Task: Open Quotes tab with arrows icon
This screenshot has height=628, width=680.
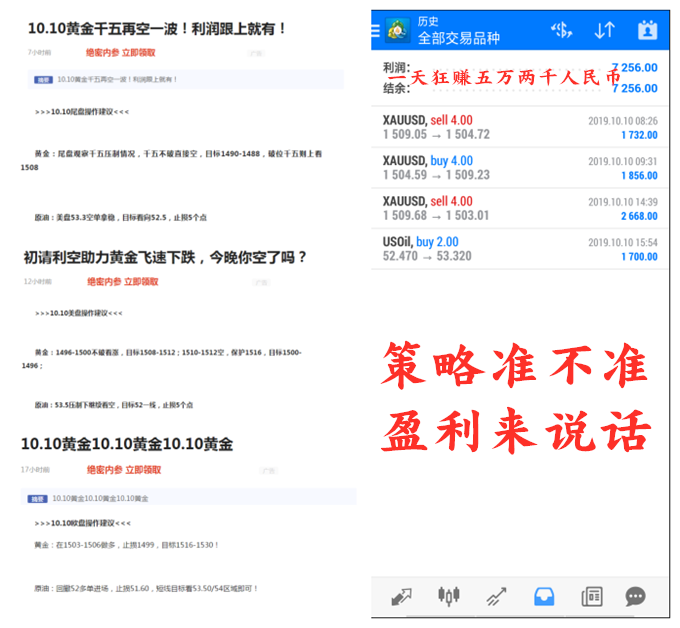Action: point(402,597)
